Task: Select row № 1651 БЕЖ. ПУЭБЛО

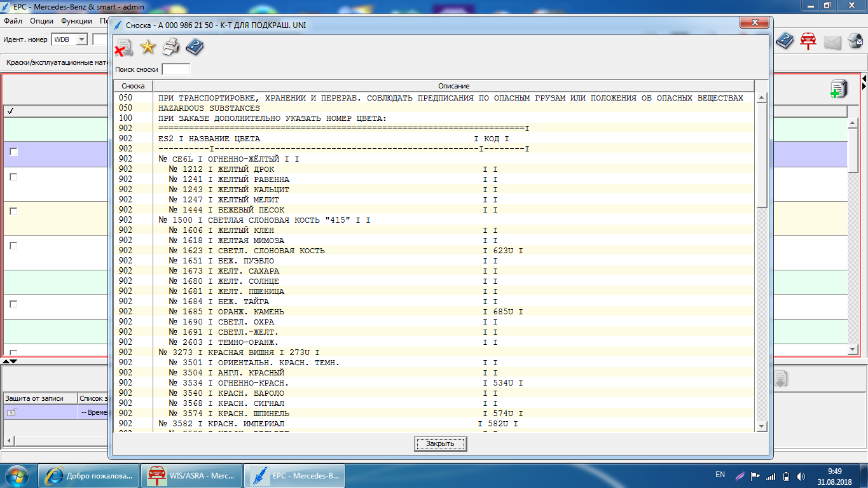Action: (434, 261)
